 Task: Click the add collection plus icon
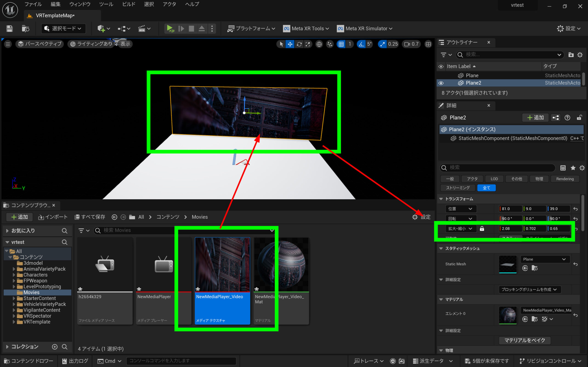[55, 347]
